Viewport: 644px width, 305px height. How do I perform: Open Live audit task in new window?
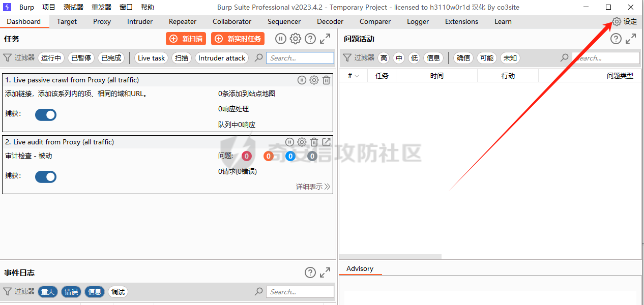[x=327, y=142]
